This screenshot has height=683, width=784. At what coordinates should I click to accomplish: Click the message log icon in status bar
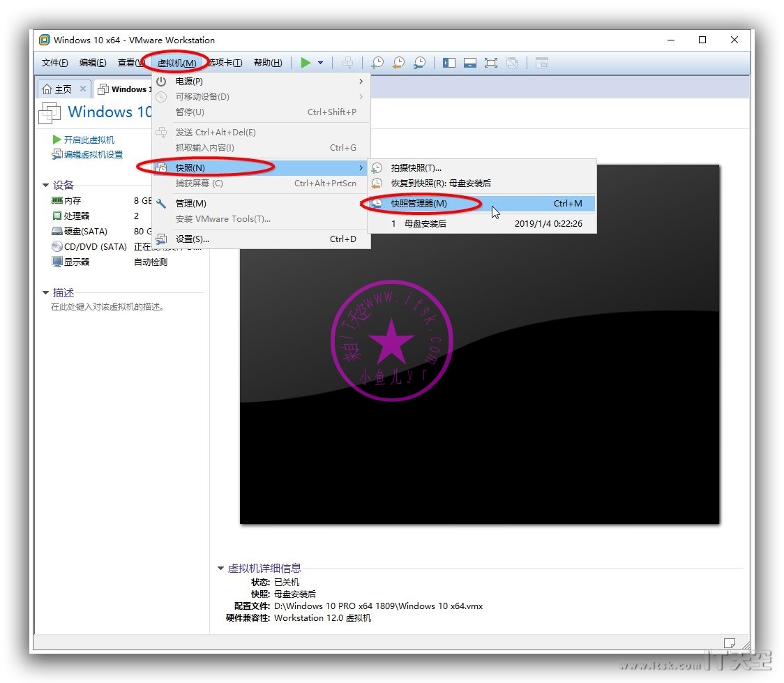coord(730,643)
